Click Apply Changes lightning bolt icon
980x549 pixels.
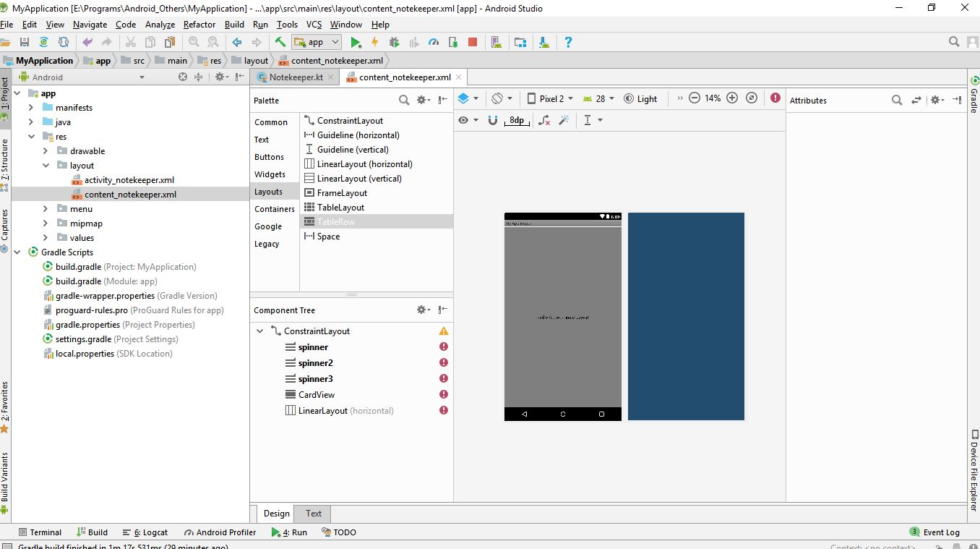click(374, 42)
